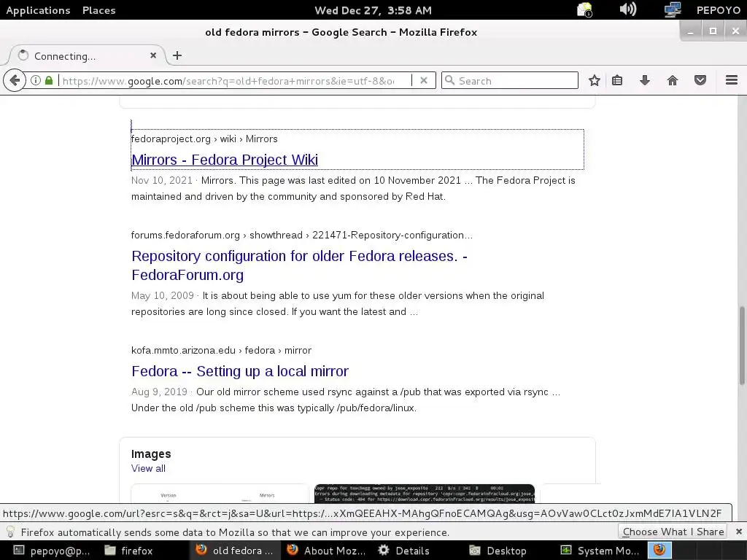Click the Aug 9, 2019 result date

coord(159,392)
